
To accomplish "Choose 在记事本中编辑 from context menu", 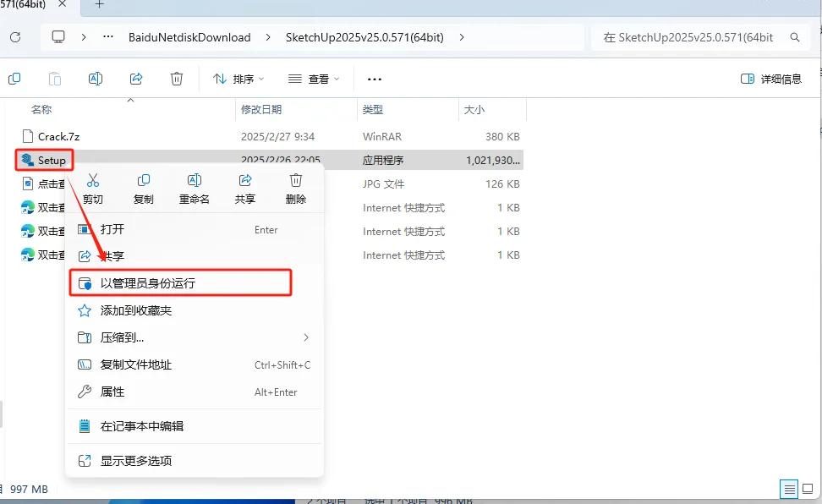I will coord(195,426).
